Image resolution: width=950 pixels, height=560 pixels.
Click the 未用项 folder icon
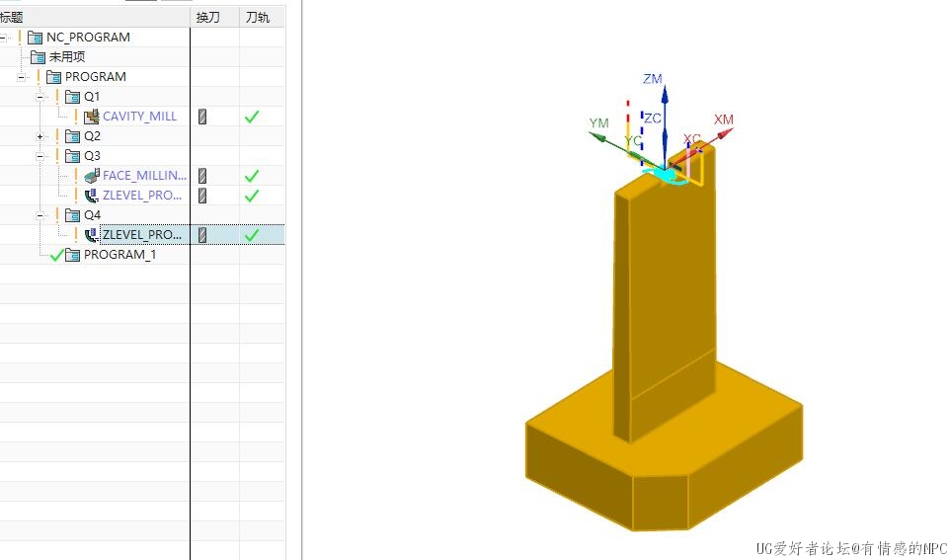pyautogui.click(x=39, y=57)
